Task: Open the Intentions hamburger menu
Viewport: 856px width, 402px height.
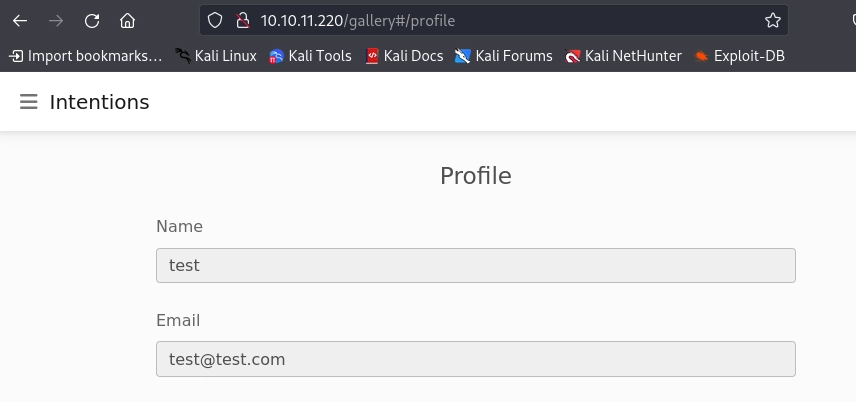Action: click(x=28, y=102)
